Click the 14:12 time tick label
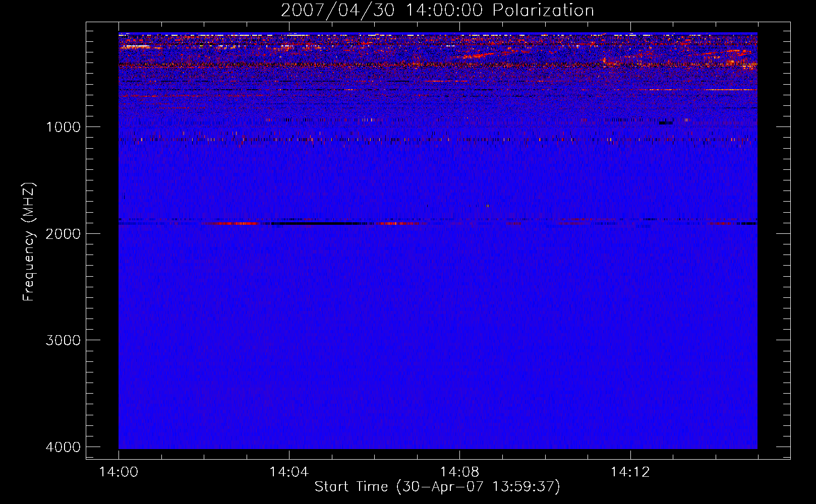816x504 pixels. 630,472
